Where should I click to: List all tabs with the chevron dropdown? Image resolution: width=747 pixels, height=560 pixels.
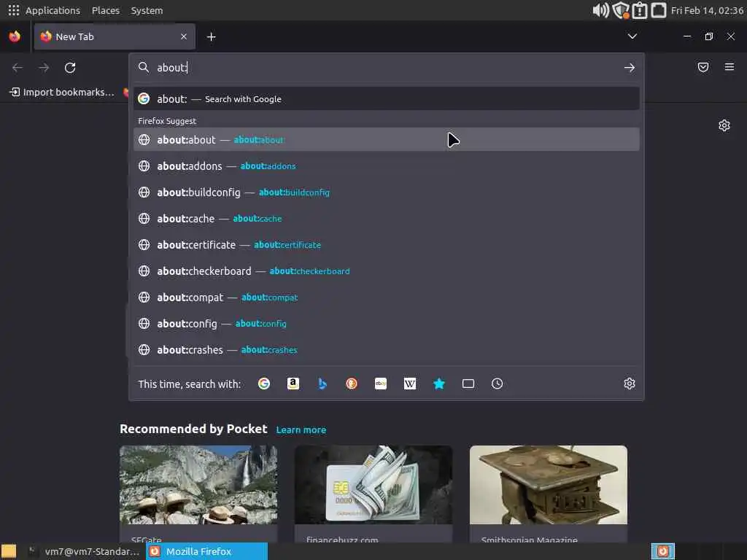(x=632, y=36)
